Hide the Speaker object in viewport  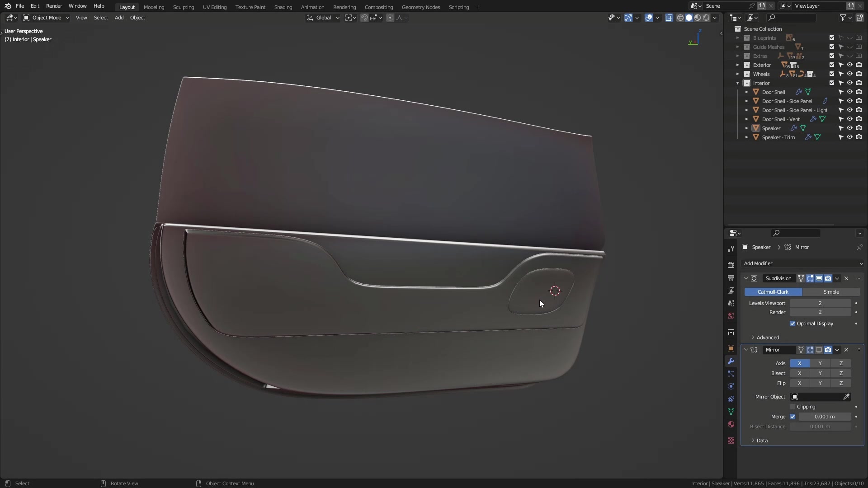coord(849,128)
